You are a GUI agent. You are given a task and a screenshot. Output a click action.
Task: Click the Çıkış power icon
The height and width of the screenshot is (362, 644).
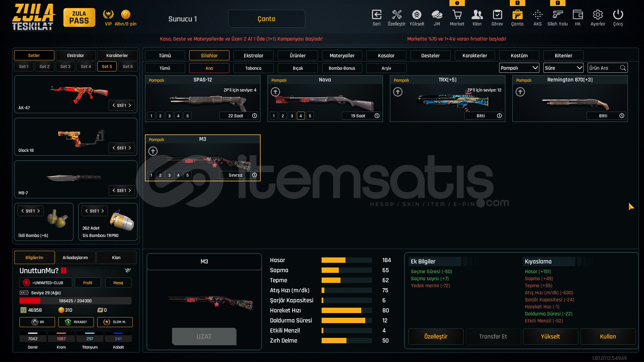(x=618, y=15)
